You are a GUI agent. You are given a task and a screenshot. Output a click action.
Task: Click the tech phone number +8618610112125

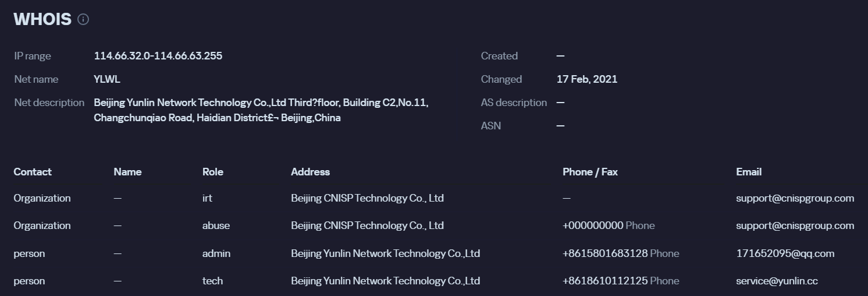click(x=604, y=281)
